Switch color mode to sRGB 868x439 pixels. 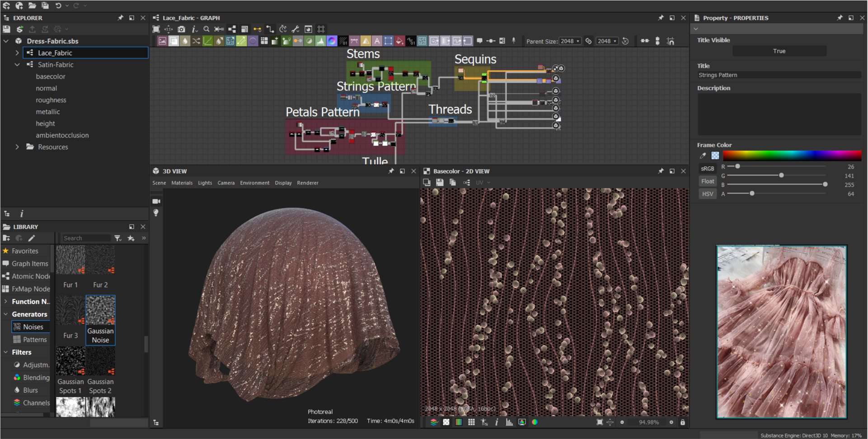[x=708, y=169]
